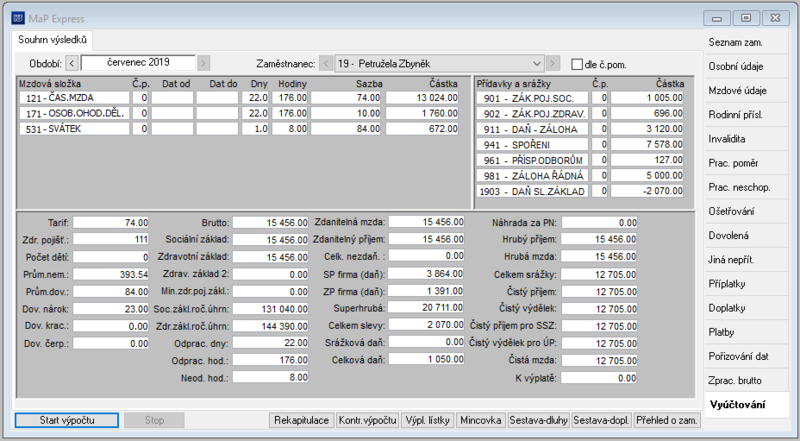Click the 1 760.00 amount cell
The width and height of the screenshot is (800, 441).
(x=422, y=113)
